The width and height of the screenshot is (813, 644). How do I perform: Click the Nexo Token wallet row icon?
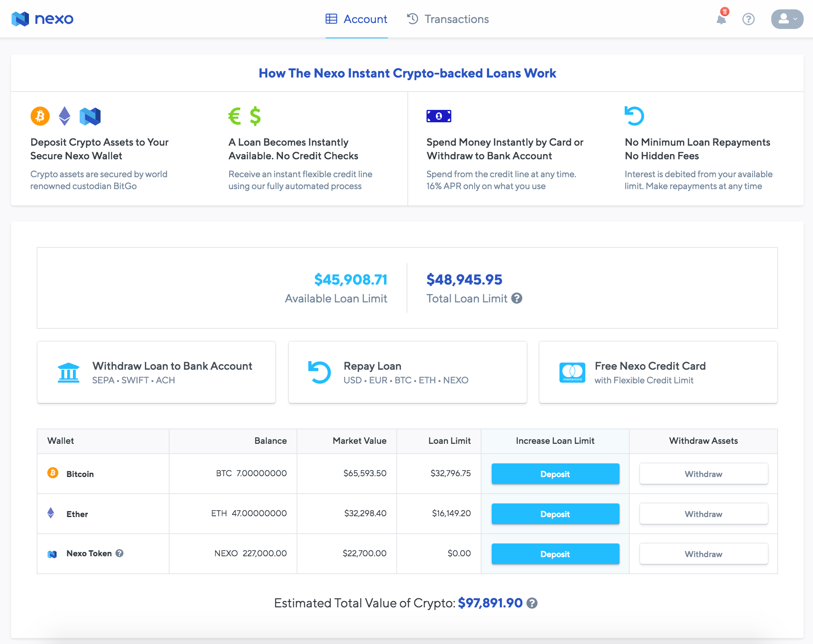tap(52, 554)
